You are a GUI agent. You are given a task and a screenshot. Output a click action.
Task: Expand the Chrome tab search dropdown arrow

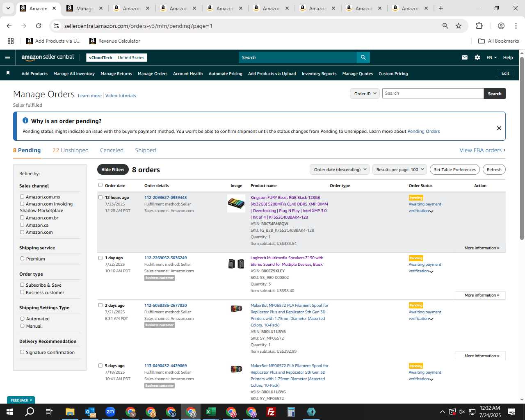click(x=8, y=8)
